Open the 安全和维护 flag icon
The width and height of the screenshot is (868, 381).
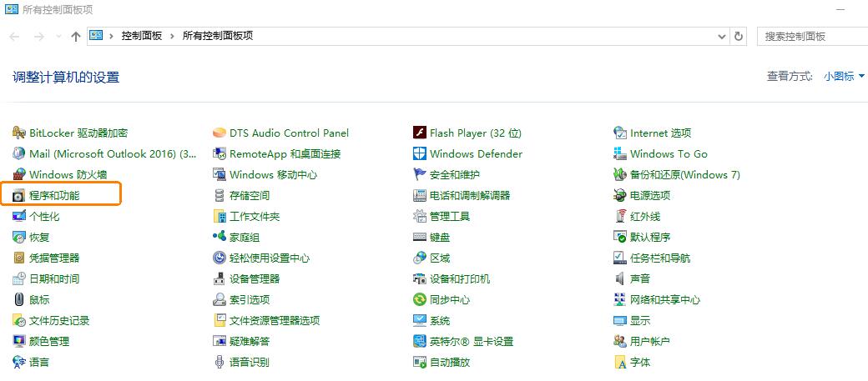tap(420, 175)
